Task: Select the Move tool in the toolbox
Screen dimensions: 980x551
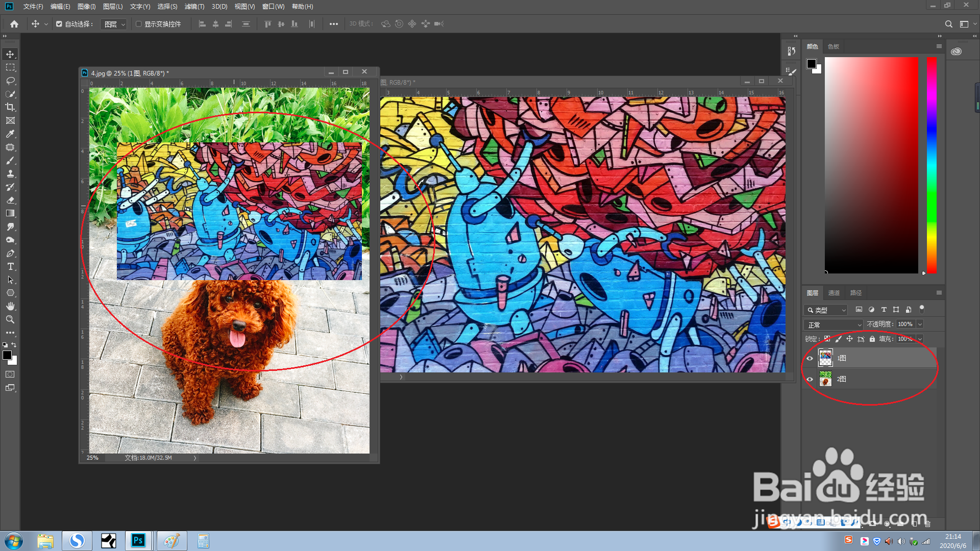Action: click(x=10, y=54)
